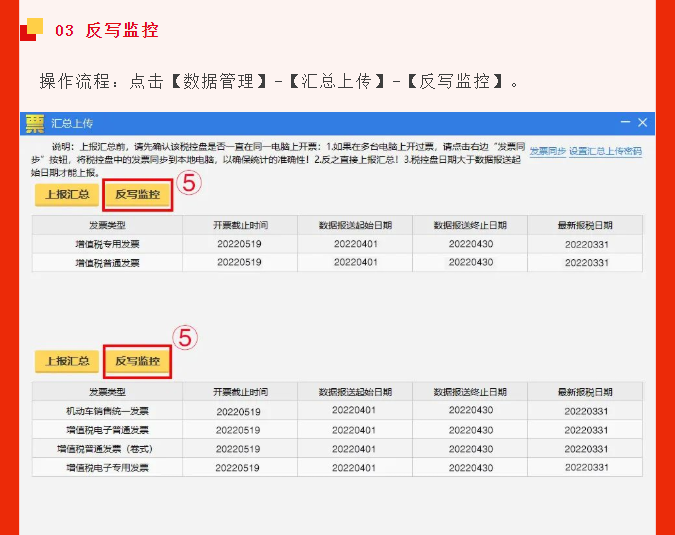This screenshot has width=675, height=535.
Task: Click 发票类型 header above the 机动车销售统一发票 row
Action: [107, 392]
